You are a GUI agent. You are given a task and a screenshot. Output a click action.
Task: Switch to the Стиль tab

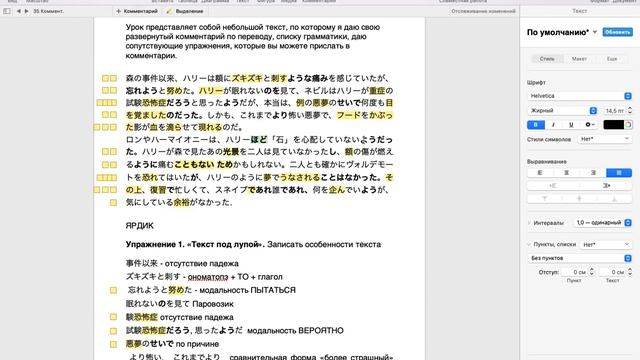[547, 59]
